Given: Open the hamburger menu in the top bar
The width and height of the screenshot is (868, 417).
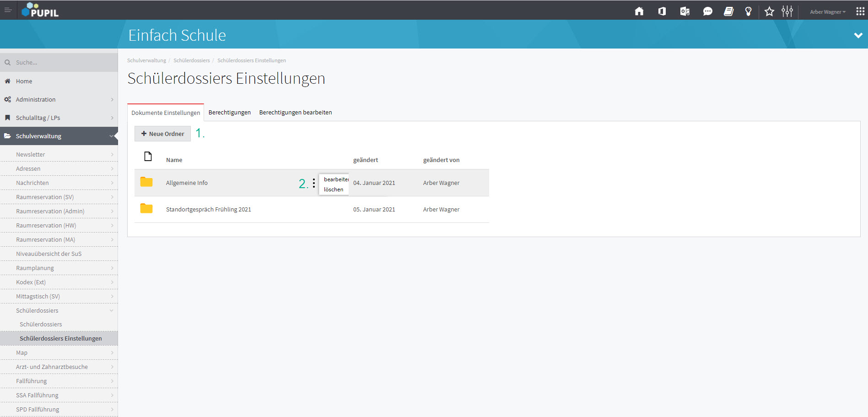Looking at the screenshot, I should 8,10.
